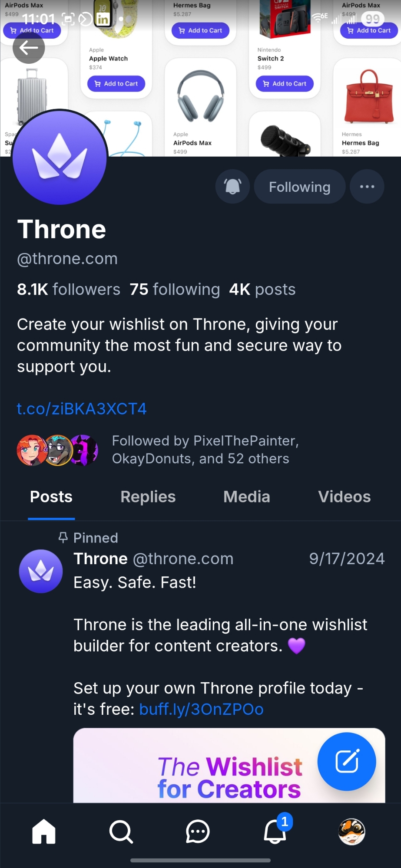
Task: Open Notifications bell with 1 badge
Action: [275, 832]
